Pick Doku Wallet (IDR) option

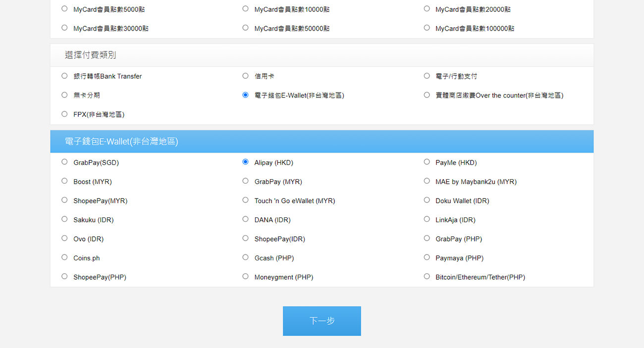coord(427,200)
